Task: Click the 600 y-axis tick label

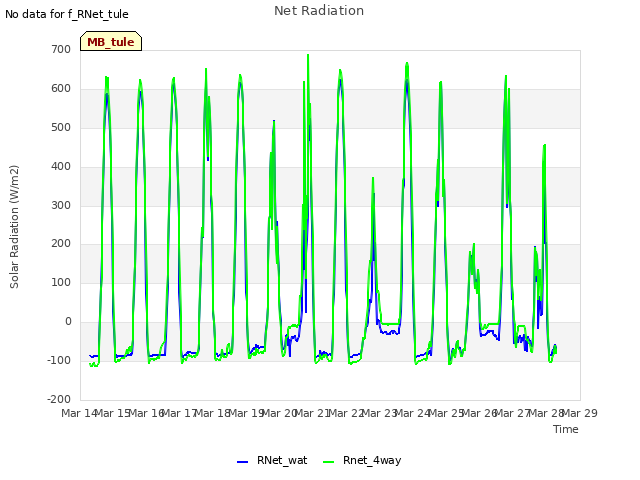Action: 61,89
